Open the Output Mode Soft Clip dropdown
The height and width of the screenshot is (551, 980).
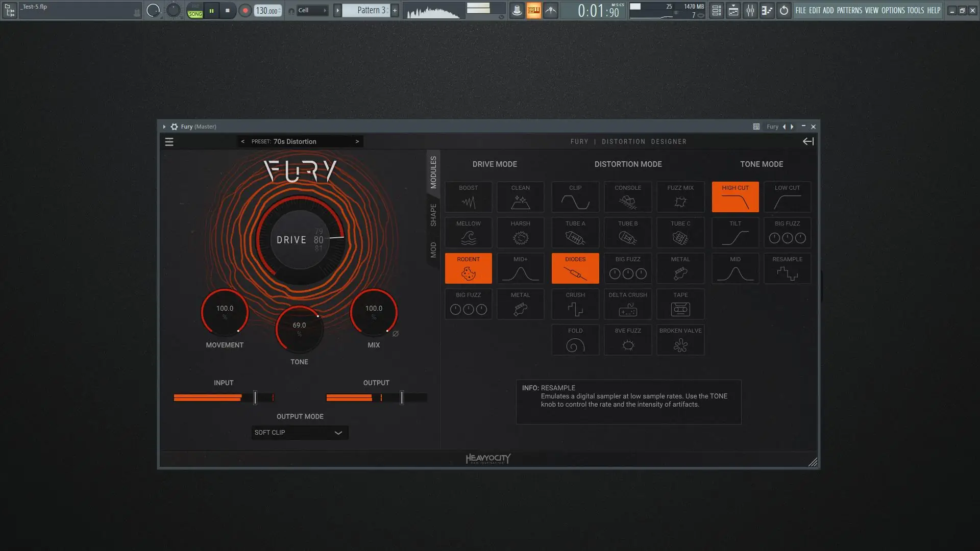300,433
